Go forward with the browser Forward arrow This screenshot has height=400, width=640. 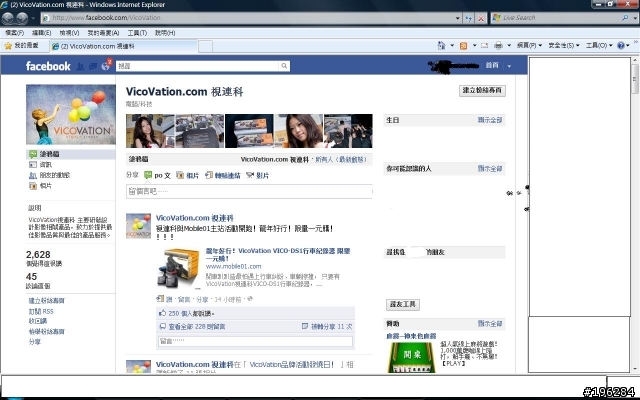[22, 18]
